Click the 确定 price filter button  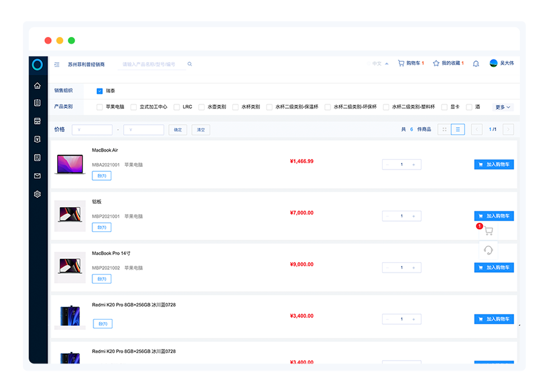tap(178, 130)
